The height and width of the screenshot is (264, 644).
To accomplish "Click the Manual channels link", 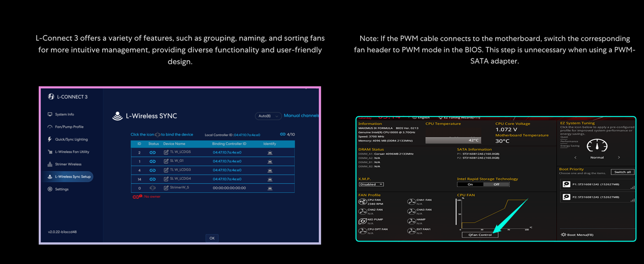I will coord(301,116).
